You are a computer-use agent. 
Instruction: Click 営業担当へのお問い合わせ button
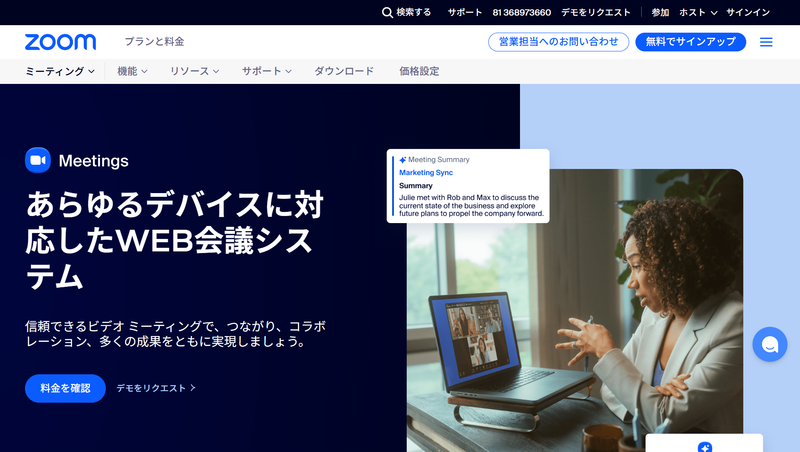[x=558, y=42]
